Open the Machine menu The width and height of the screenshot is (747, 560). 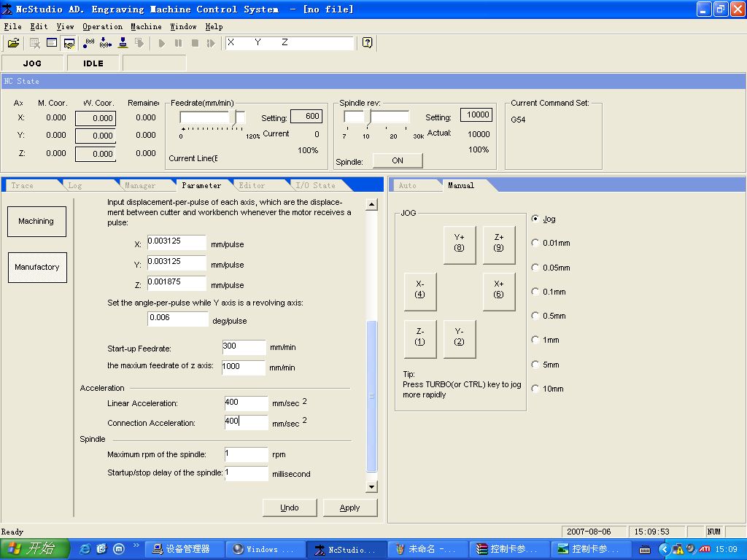pyautogui.click(x=146, y=26)
